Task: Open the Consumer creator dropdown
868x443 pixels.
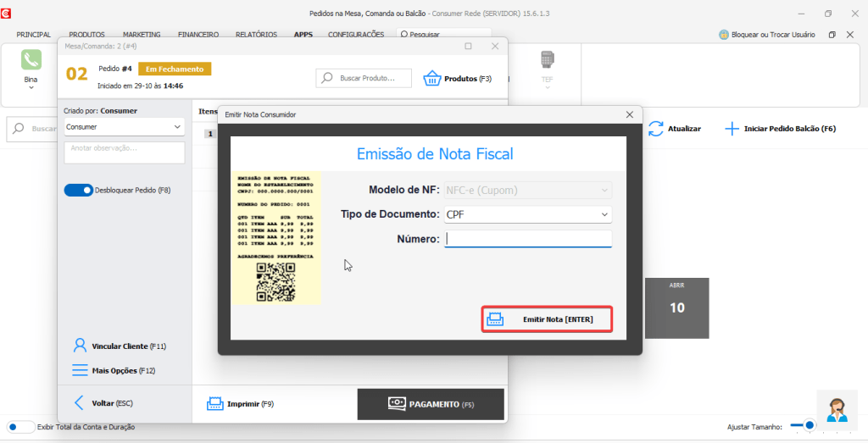Action: 125,127
